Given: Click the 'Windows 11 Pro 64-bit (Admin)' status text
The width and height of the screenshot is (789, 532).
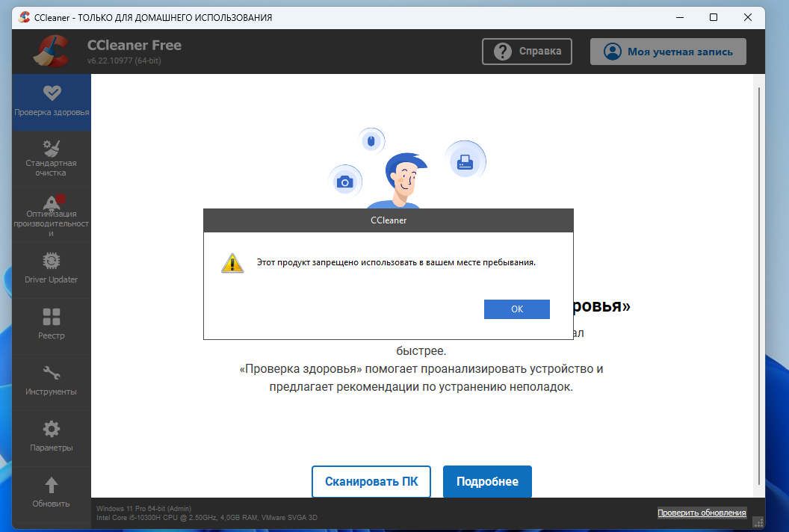Looking at the screenshot, I should click(x=144, y=508).
